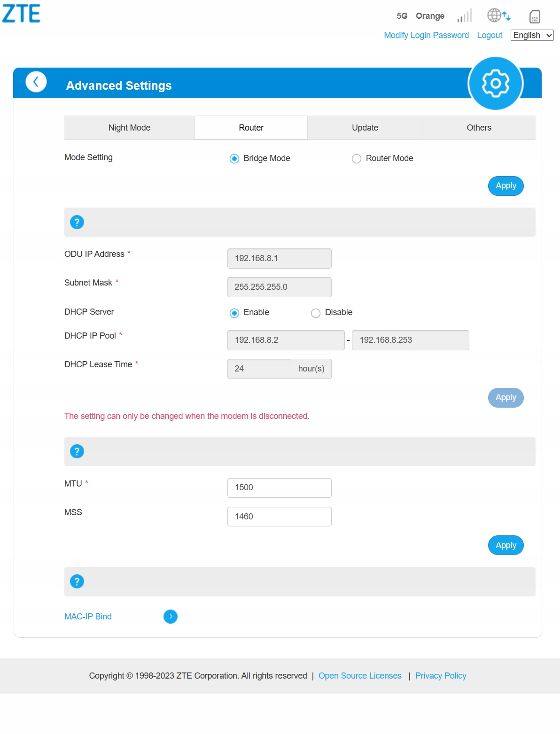Click the DHCP Lease Time field
The image size is (560, 734).
tap(259, 369)
